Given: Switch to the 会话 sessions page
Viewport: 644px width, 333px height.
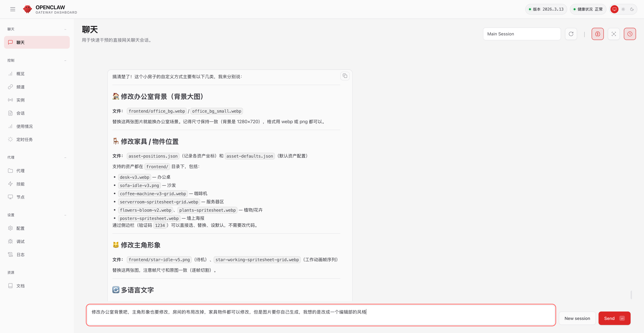Looking at the screenshot, I should 20,113.
